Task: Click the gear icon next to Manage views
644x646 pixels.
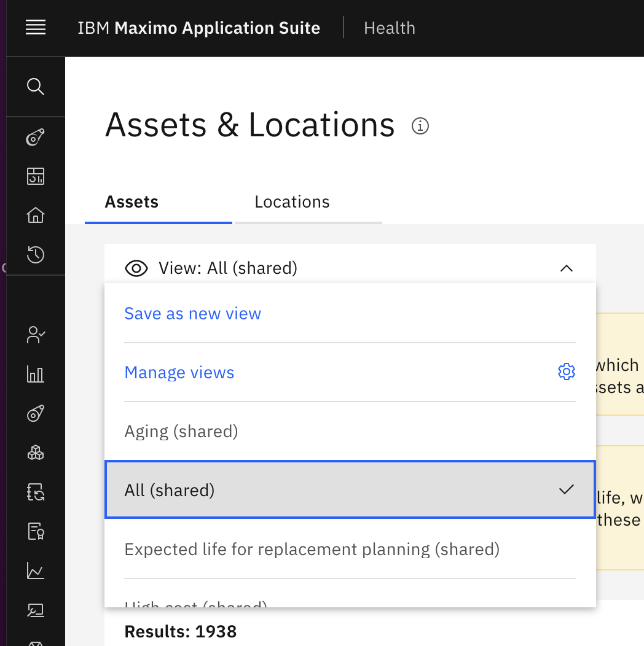Action: (566, 372)
